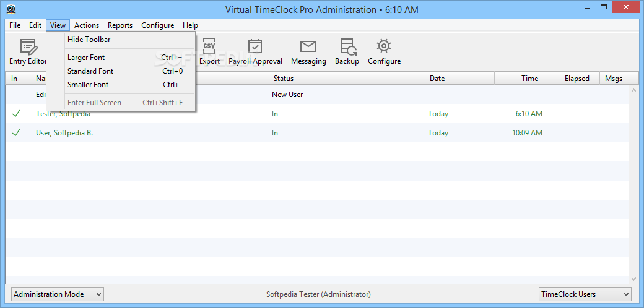Click the New User status cell
Image resolution: width=644 pixels, height=308 pixels.
pyautogui.click(x=287, y=95)
